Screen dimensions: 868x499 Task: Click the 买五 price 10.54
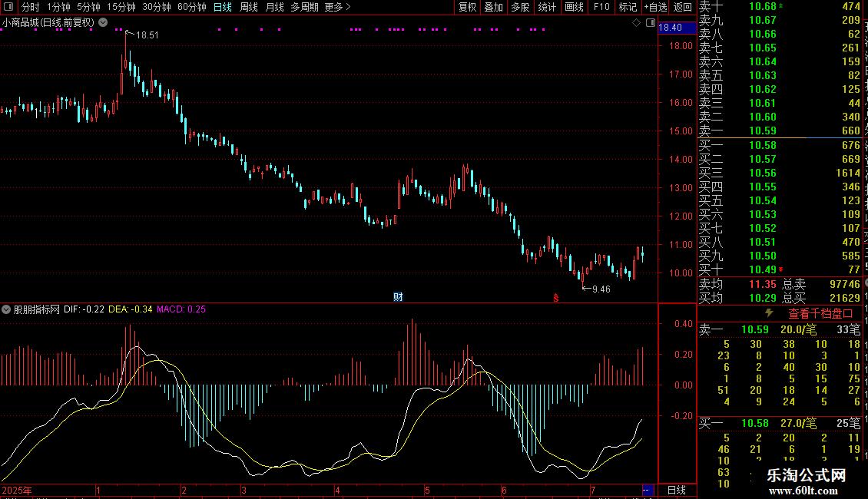[x=762, y=200]
